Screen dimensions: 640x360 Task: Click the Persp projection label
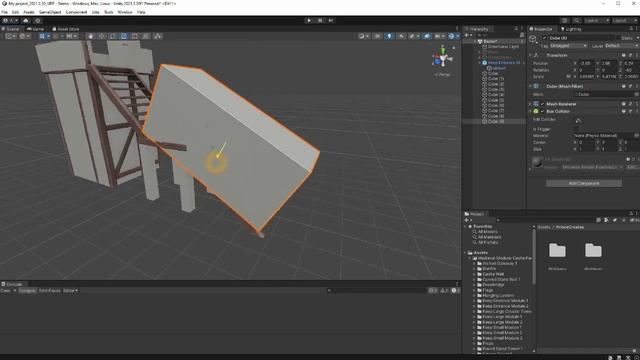click(x=442, y=75)
